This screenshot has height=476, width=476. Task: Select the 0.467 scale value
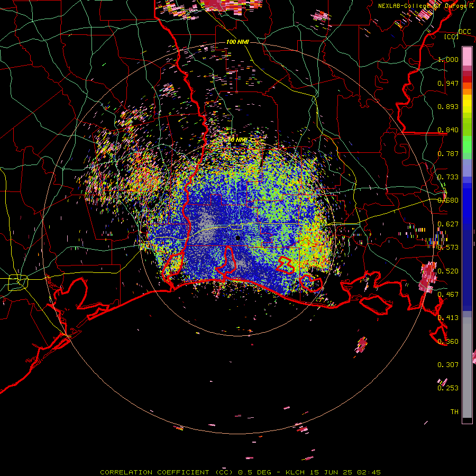tap(448, 295)
